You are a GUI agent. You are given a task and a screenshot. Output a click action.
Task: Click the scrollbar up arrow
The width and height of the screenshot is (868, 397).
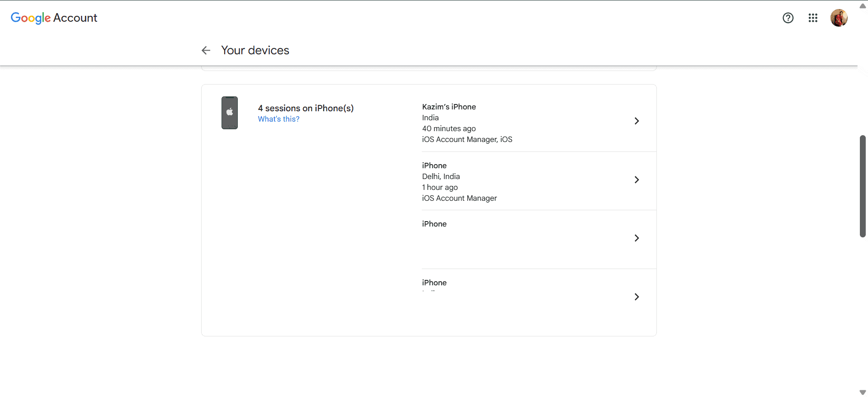pos(863,6)
